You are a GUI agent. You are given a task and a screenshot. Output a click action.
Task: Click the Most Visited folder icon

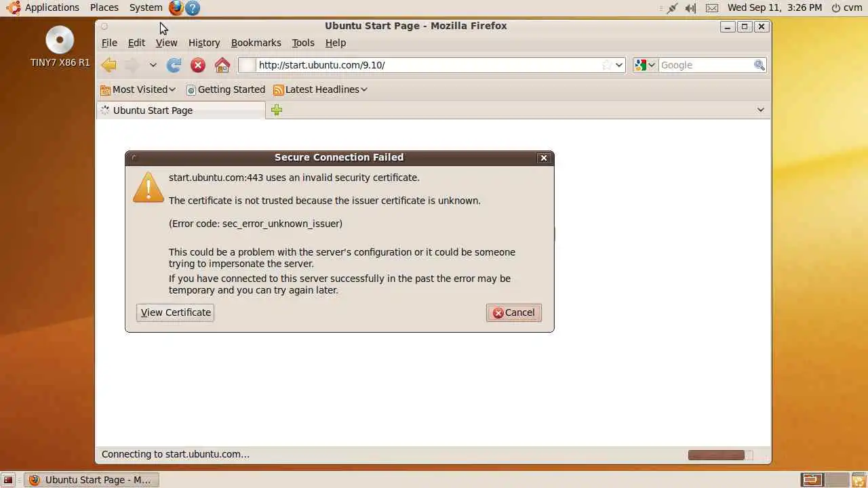click(x=105, y=89)
